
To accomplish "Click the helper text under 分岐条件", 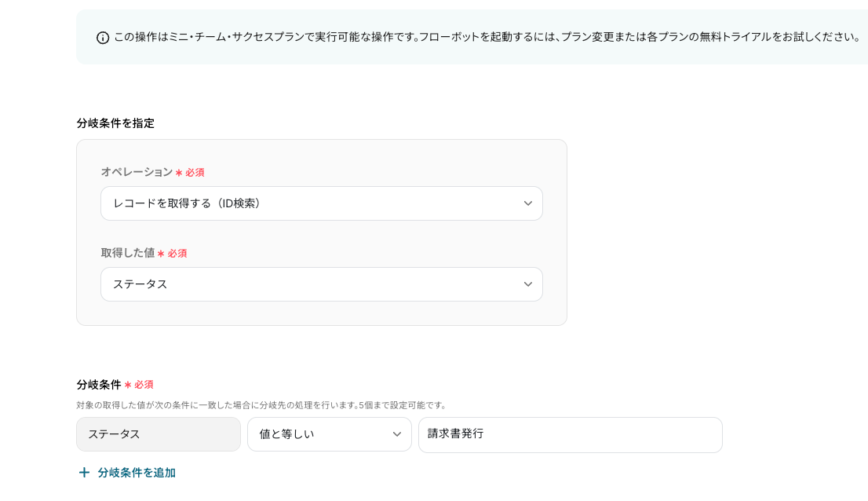I will pos(261,405).
